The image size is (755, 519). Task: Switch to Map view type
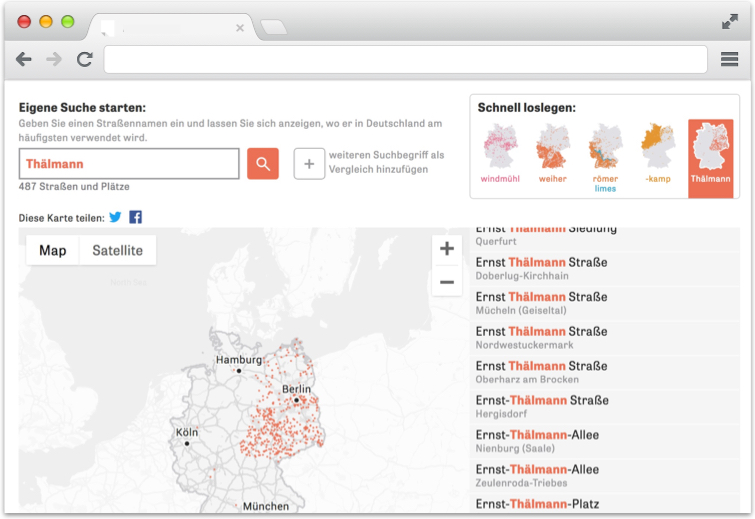53,250
